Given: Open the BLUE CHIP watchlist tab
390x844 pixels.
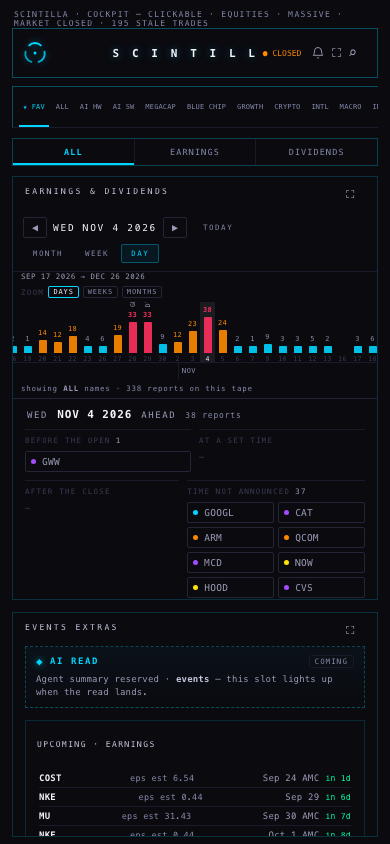Looking at the screenshot, I should [206, 107].
